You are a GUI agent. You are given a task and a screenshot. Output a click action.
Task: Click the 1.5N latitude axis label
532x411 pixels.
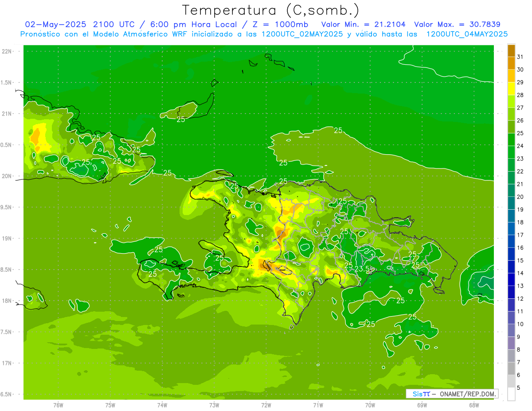coord(6,82)
